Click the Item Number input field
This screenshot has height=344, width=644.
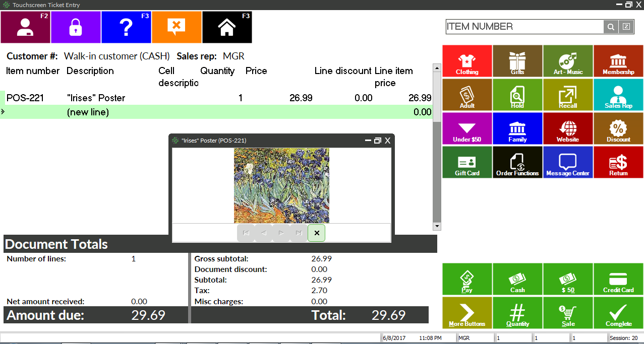click(x=524, y=27)
